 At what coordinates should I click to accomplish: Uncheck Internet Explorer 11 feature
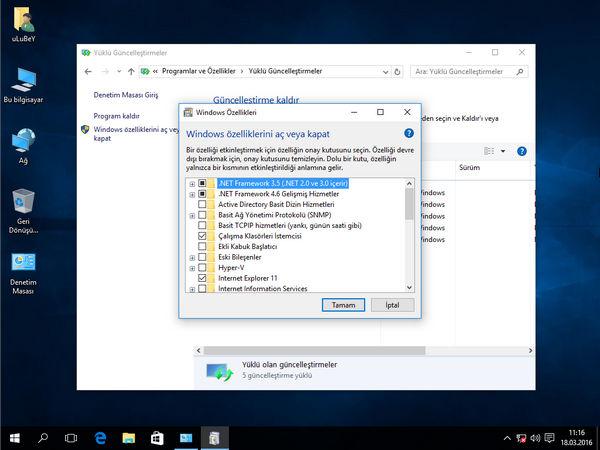[x=202, y=278]
